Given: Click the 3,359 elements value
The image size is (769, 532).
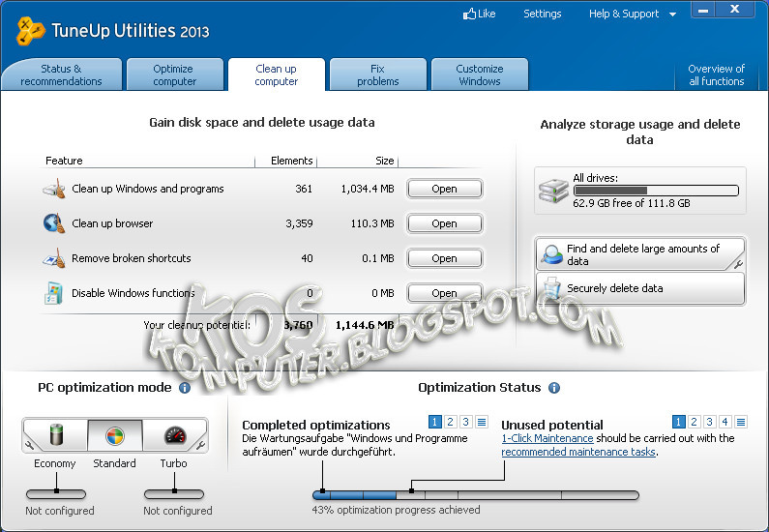Looking at the screenshot, I should (299, 223).
